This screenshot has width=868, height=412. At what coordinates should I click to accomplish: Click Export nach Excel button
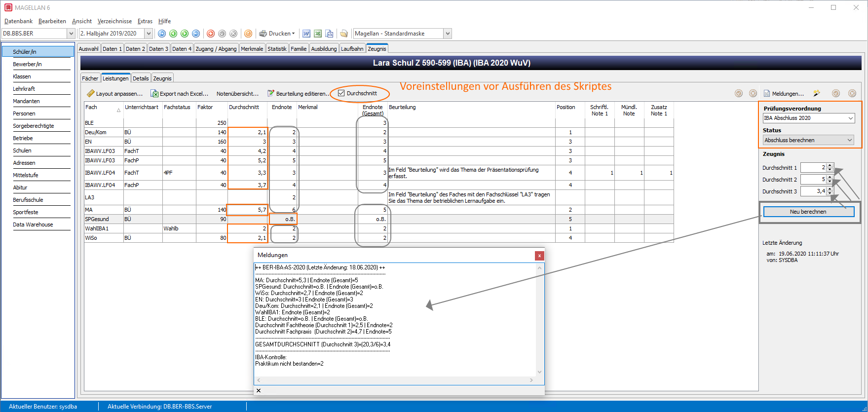click(x=180, y=94)
